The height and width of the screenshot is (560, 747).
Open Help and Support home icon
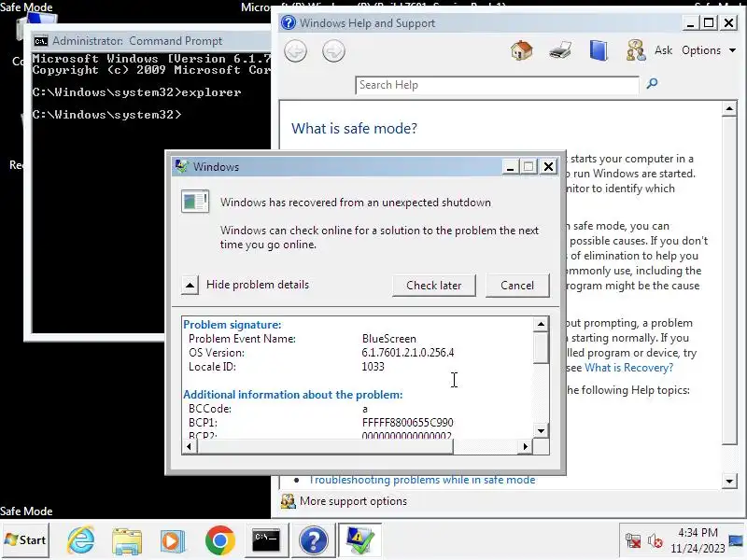coord(522,50)
